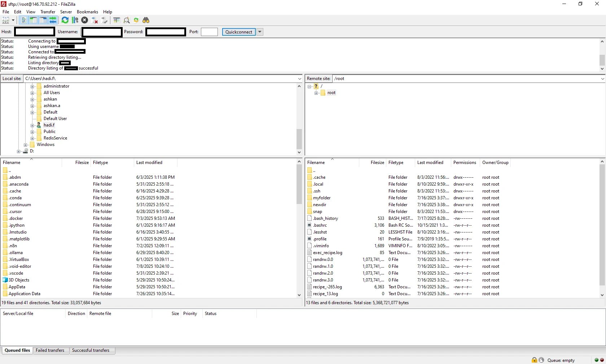Click the speed limits icon in status bar

pos(541,360)
